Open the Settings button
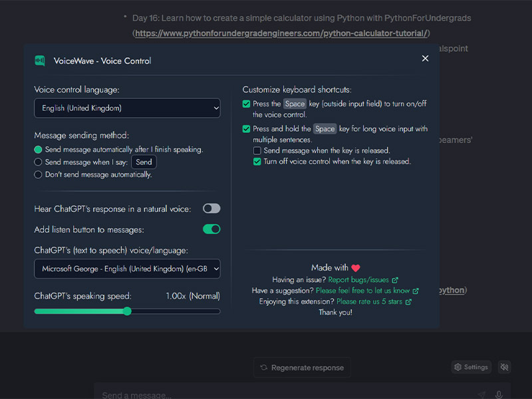 (471, 367)
